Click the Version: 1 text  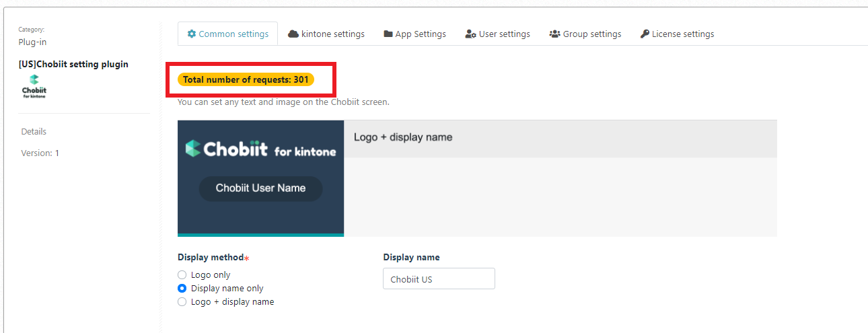tap(40, 153)
